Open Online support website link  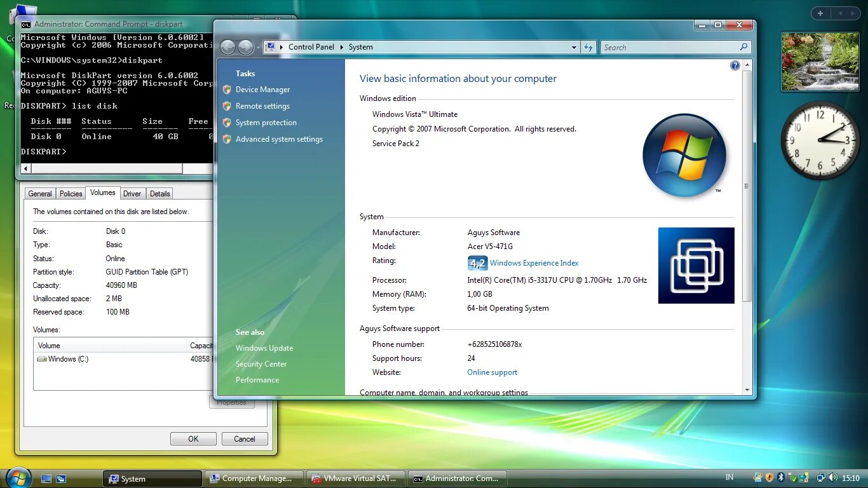pos(492,372)
